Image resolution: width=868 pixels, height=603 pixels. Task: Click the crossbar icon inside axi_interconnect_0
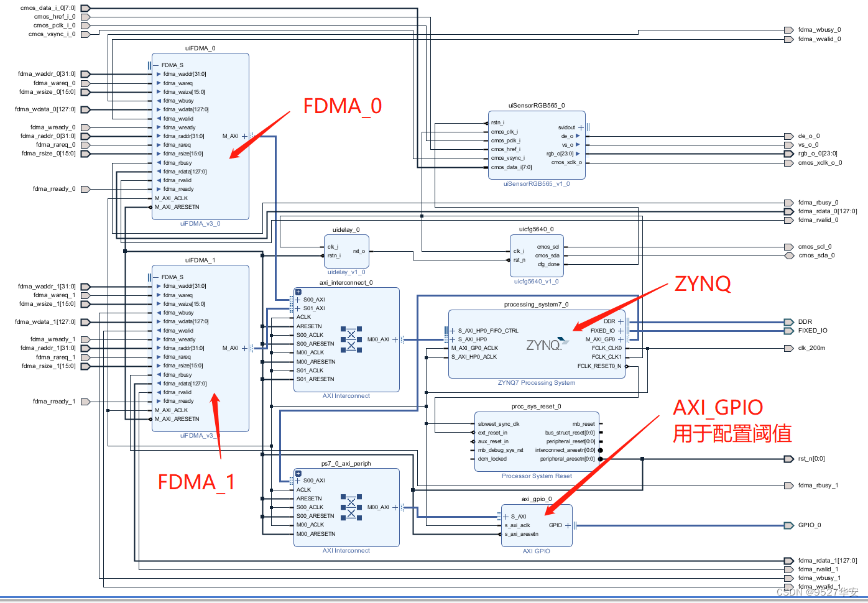point(351,339)
